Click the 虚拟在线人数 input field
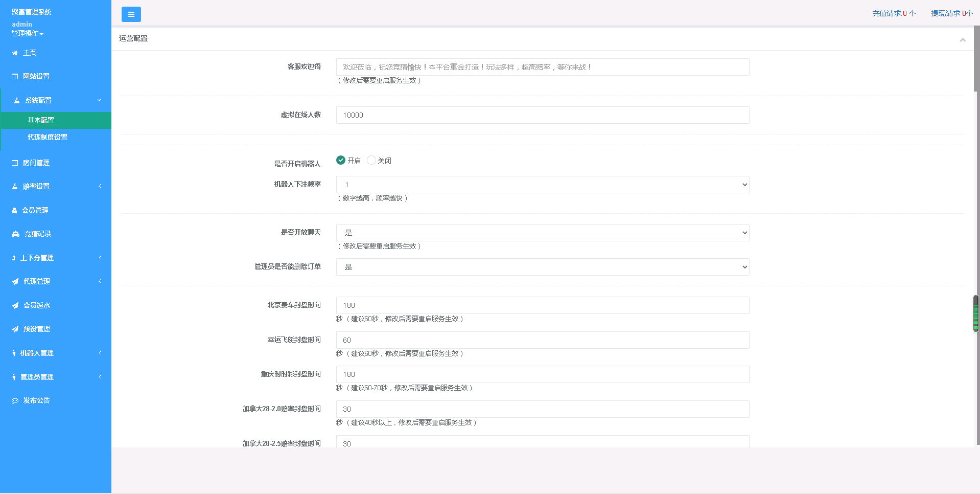This screenshot has width=980, height=494. click(x=542, y=115)
